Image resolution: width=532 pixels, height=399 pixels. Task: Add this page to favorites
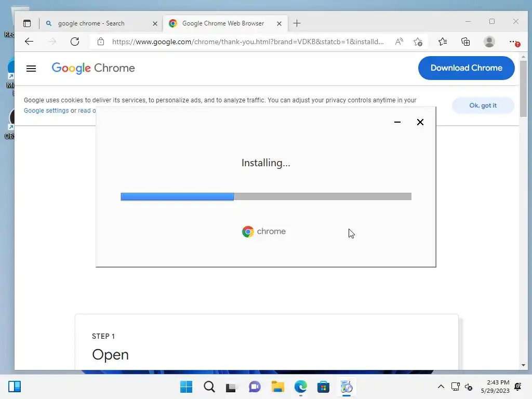click(418, 42)
